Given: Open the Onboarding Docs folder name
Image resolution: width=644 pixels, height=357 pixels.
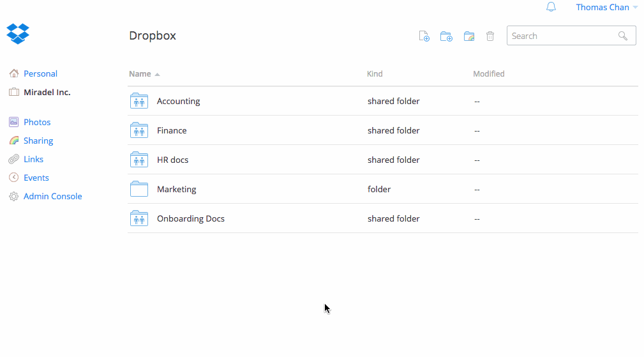Looking at the screenshot, I should coord(191,218).
